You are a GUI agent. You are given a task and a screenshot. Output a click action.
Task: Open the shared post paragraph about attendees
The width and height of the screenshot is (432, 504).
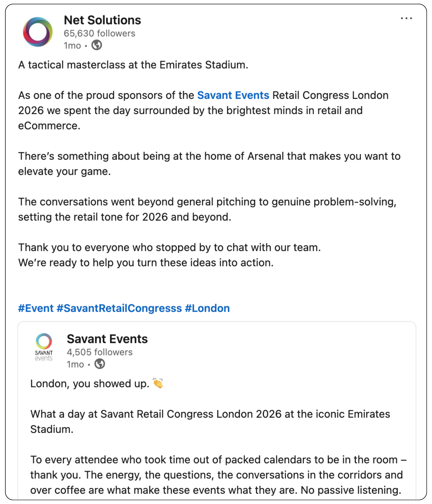[x=218, y=475]
